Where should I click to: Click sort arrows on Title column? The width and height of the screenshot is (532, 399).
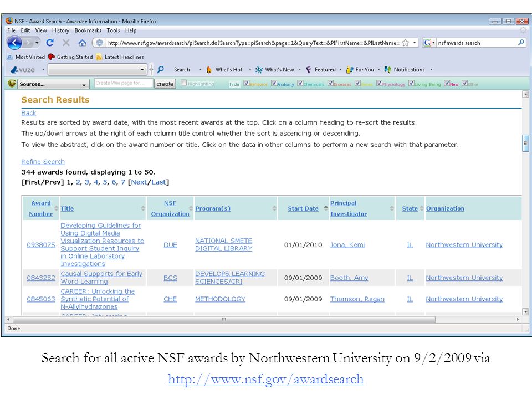[143, 208]
